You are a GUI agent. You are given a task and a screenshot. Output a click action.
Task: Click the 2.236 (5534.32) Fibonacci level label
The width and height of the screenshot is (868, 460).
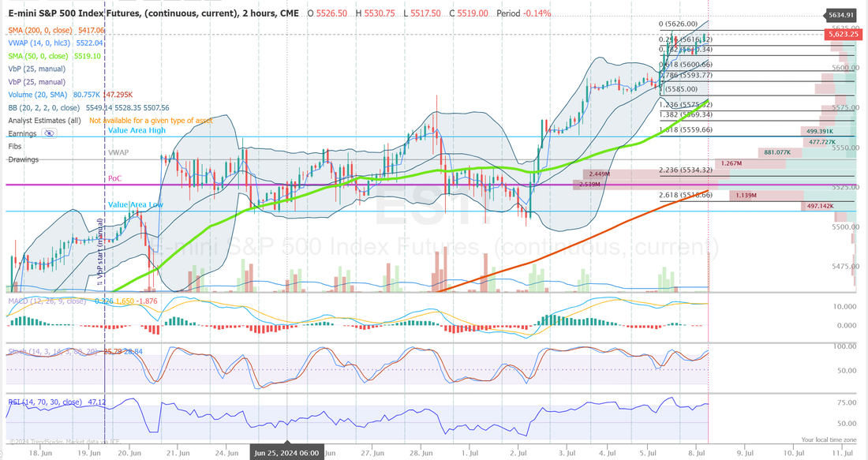[685, 170]
